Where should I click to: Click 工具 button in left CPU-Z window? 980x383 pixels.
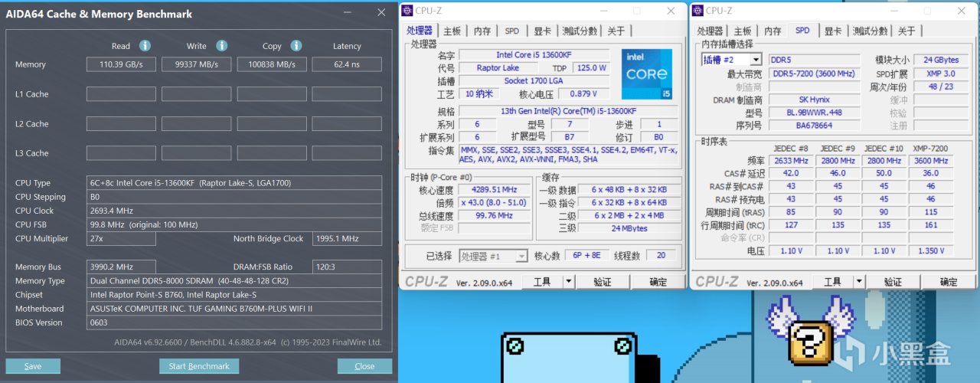[x=542, y=282]
